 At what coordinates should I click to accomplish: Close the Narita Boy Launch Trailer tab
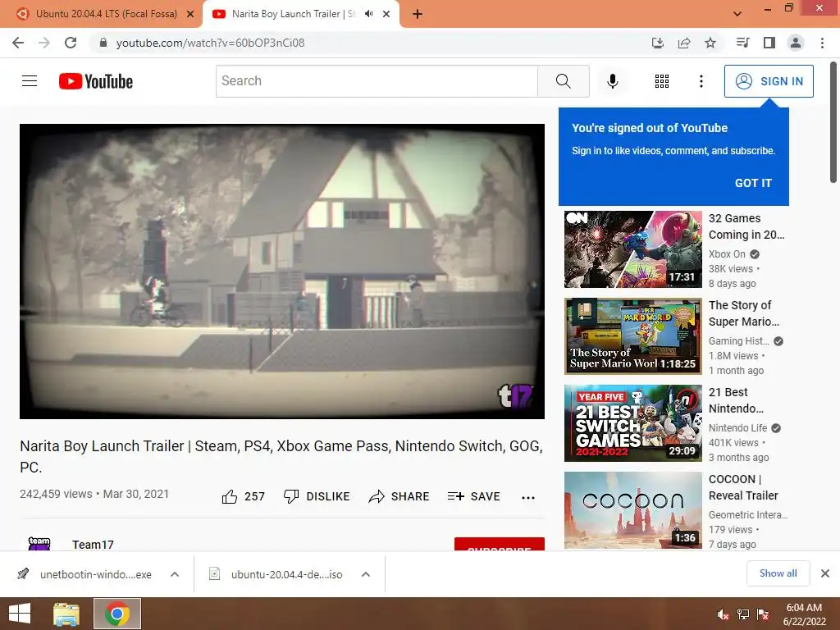coord(386,15)
